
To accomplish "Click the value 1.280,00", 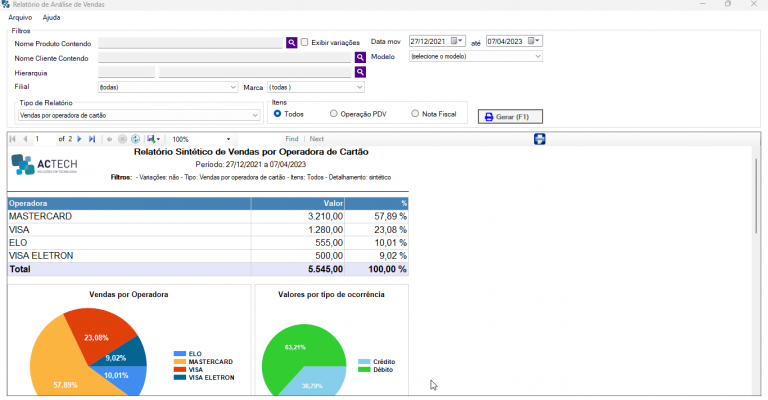I will coord(325,230).
